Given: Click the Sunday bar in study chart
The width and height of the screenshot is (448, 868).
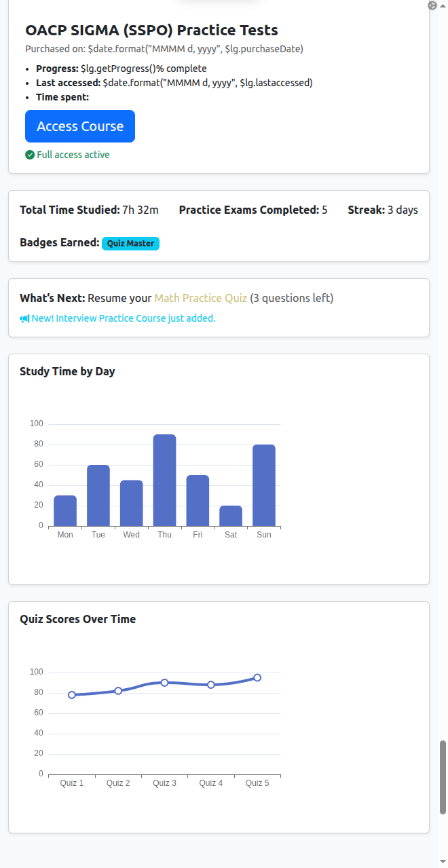Looking at the screenshot, I should [264, 485].
